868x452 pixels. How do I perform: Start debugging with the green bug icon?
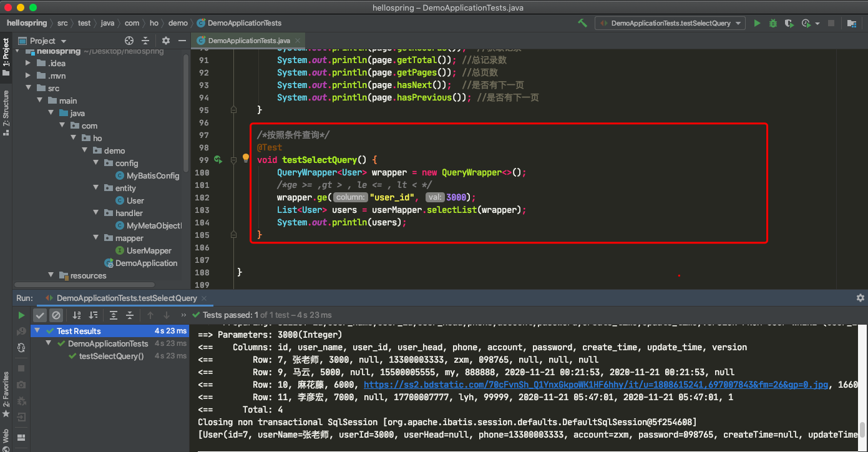click(773, 23)
